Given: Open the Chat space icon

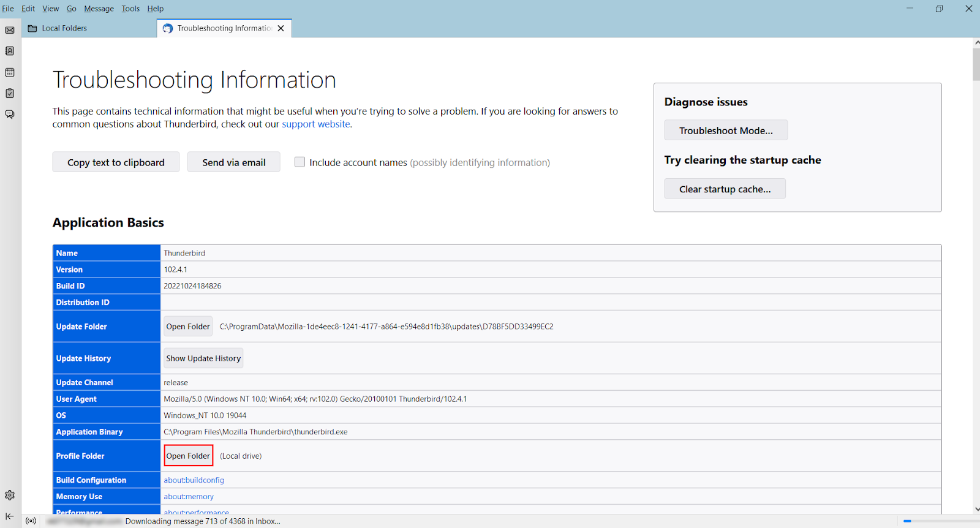Looking at the screenshot, I should click(x=10, y=115).
